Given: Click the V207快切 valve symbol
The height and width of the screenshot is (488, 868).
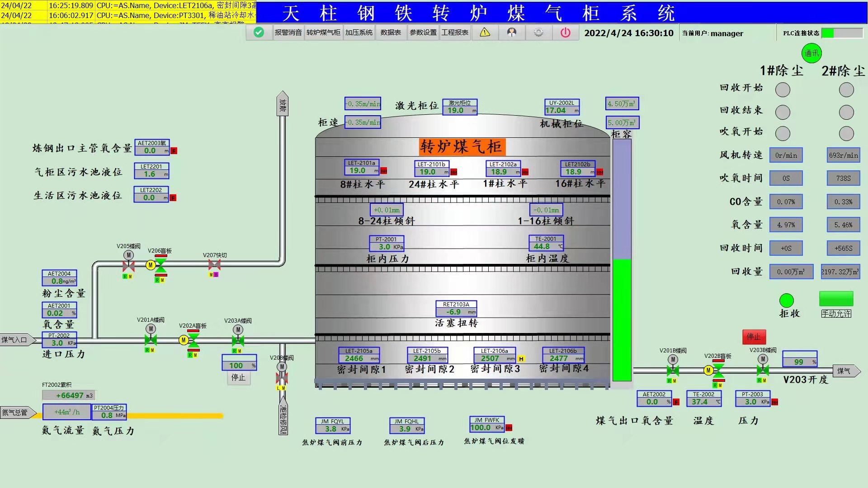Looking at the screenshot, I should (214, 265).
